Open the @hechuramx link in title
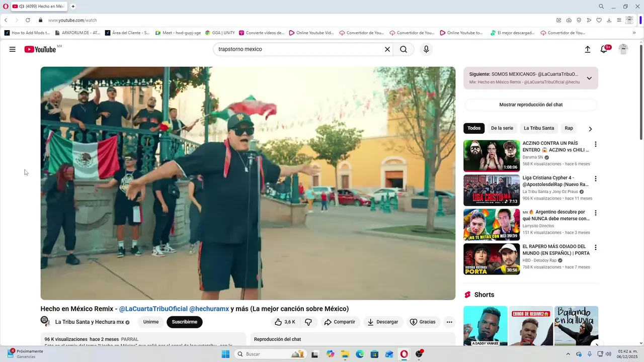Screen dimensions: 644x362 point(209,309)
